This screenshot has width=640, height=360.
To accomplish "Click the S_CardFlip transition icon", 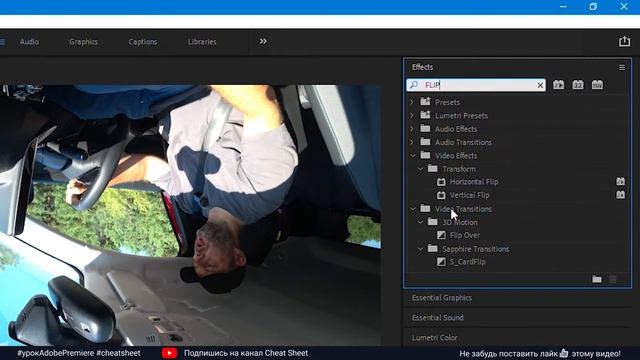I will [441, 262].
